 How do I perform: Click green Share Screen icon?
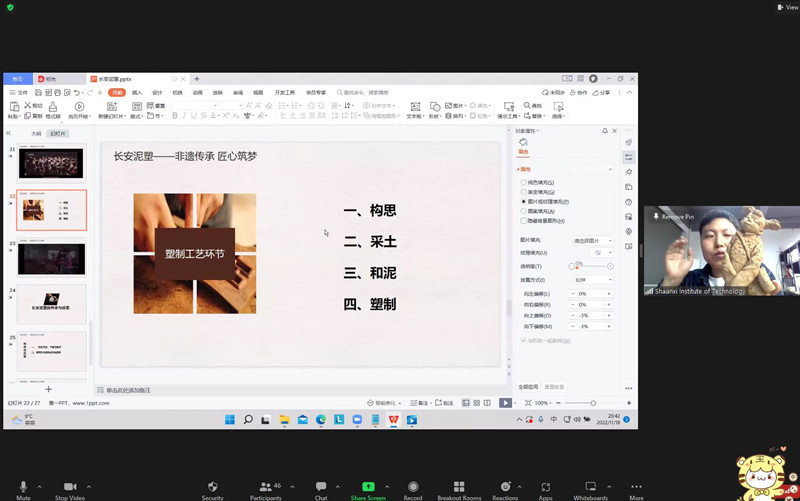[x=368, y=486]
